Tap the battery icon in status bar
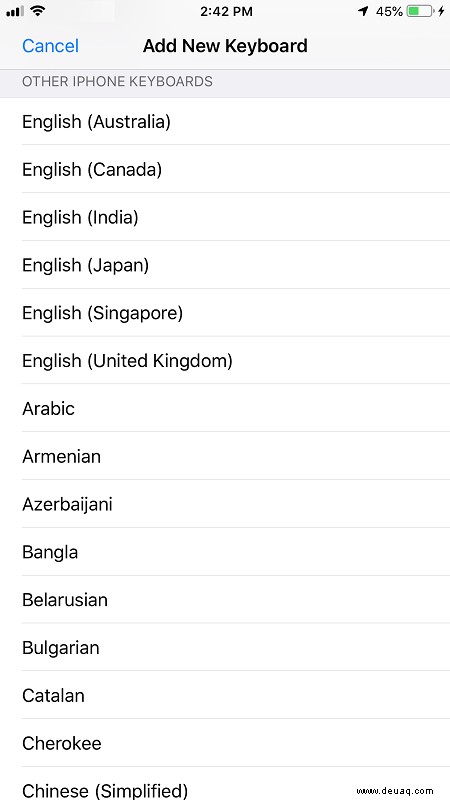This screenshot has height=800, width=450. 420,11
